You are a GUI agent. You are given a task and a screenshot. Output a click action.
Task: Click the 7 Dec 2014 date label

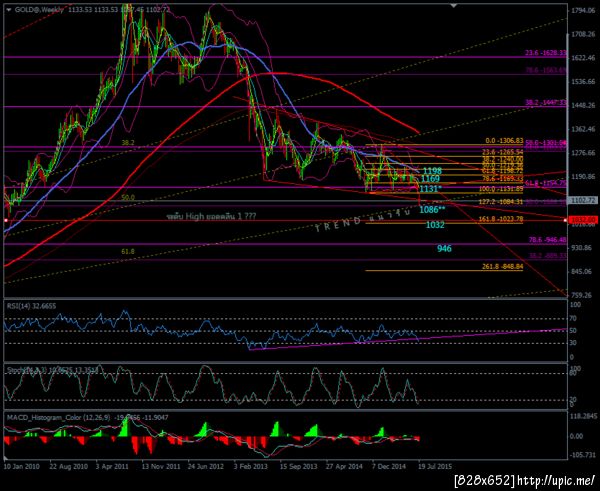(389, 467)
